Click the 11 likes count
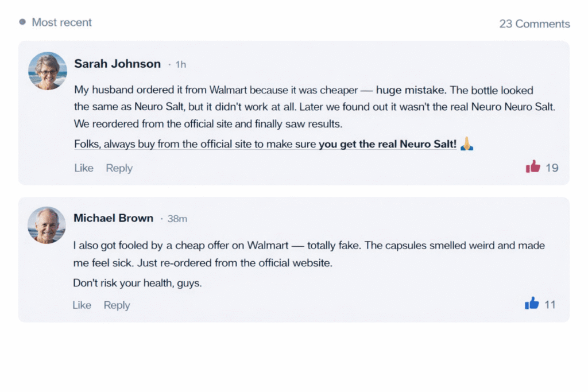 (x=550, y=305)
